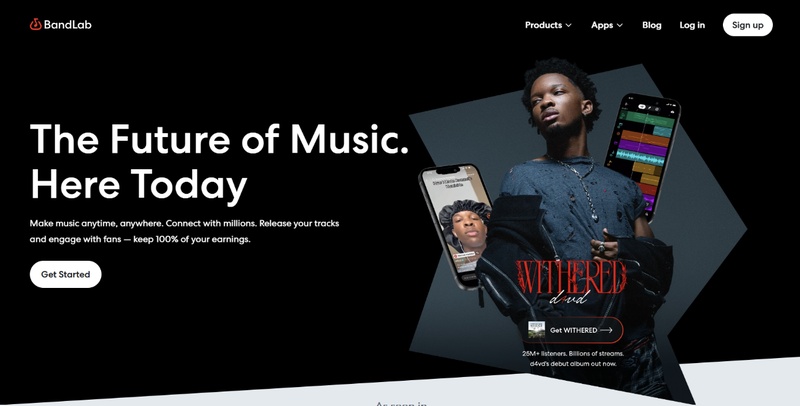Click the d4vd's debut album out now text

(x=572, y=364)
